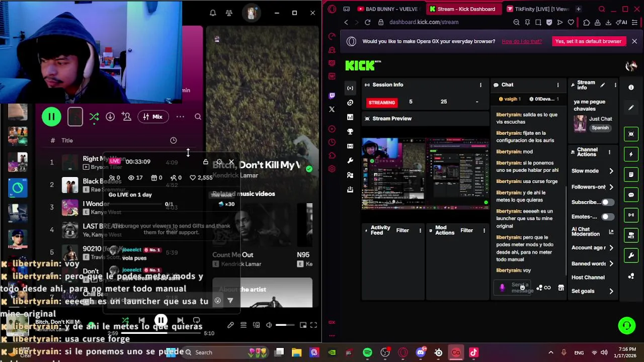Open Twitch in the Opera sidebar
This screenshot has width=644, height=362.
pyautogui.click(x=332, y=96)
